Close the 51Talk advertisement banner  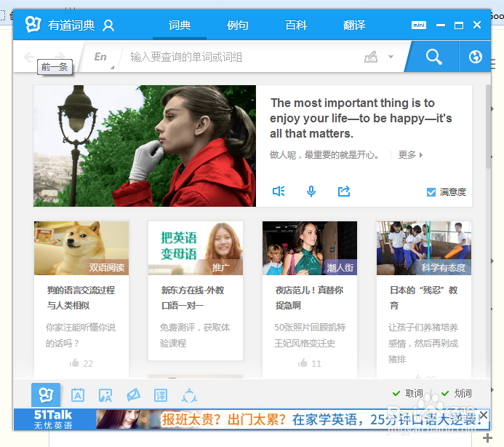[x=484, y=415]
